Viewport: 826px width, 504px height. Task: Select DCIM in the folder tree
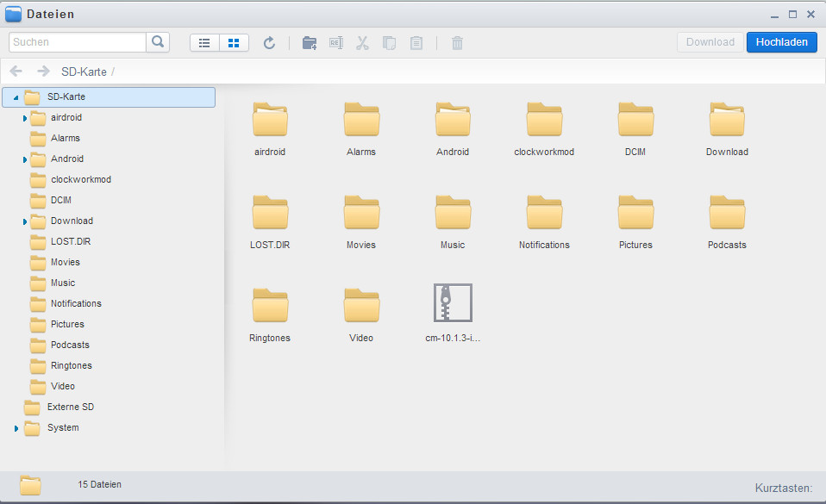(61, 200)
